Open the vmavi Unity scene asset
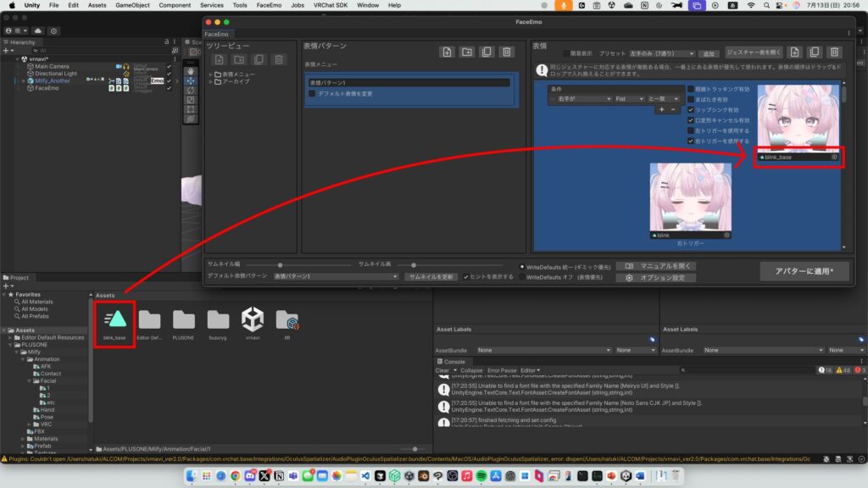 pos(253,319)
